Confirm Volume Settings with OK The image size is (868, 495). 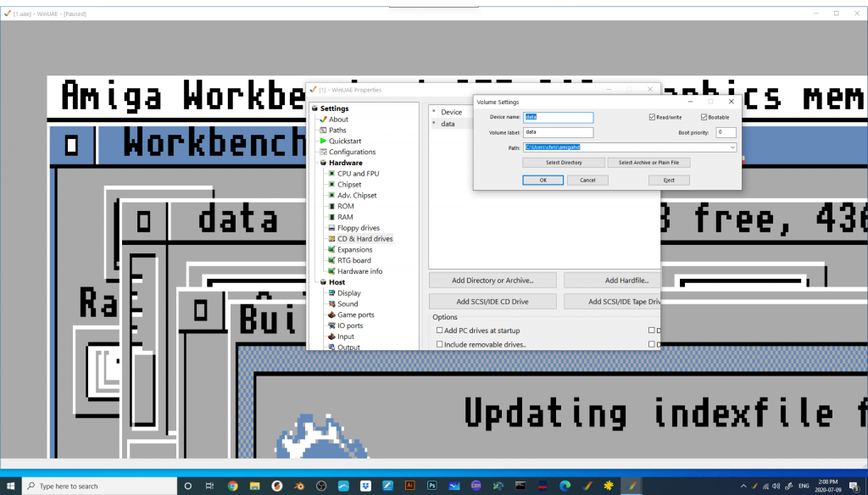click(x=542, y=180)
